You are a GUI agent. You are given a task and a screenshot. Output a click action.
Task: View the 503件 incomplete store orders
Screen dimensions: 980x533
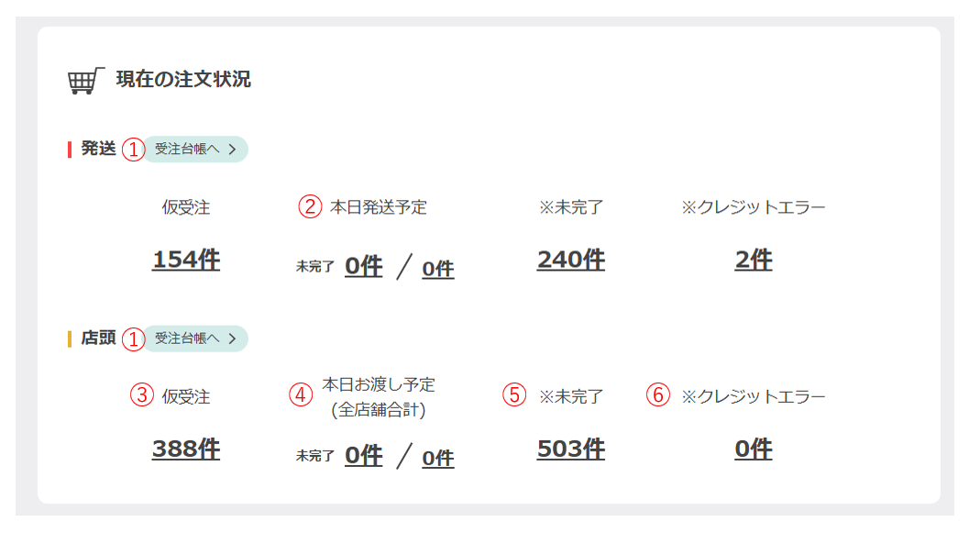click(570, 450)
